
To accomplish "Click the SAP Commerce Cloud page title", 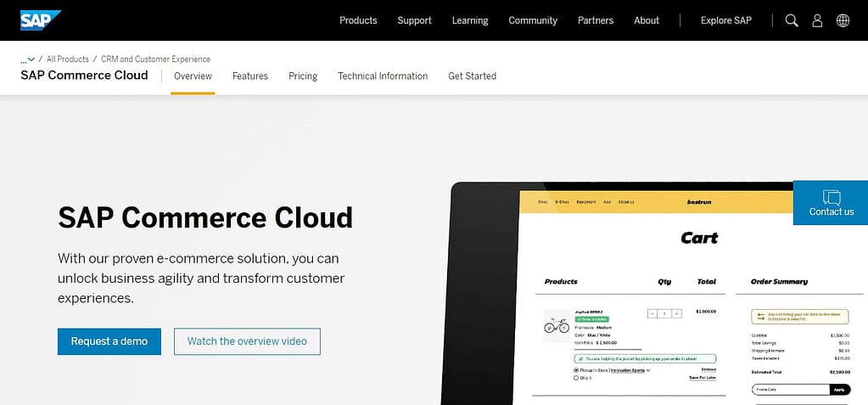I will pos(84,76).
